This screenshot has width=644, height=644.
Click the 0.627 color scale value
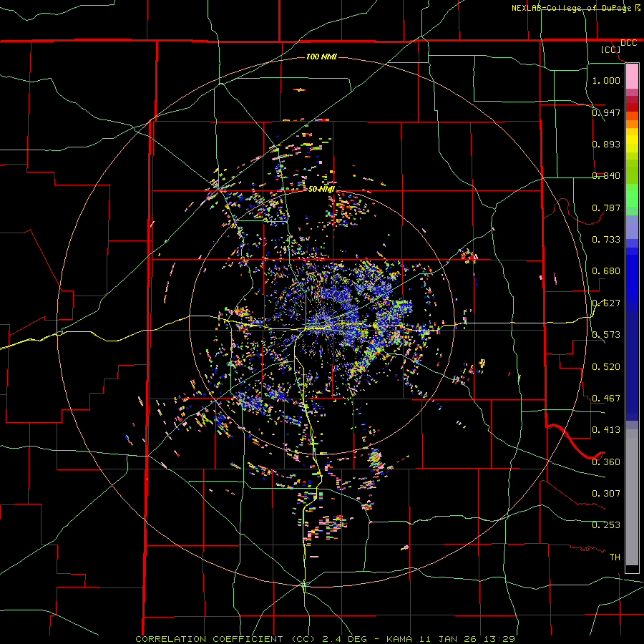coord(606,303)
